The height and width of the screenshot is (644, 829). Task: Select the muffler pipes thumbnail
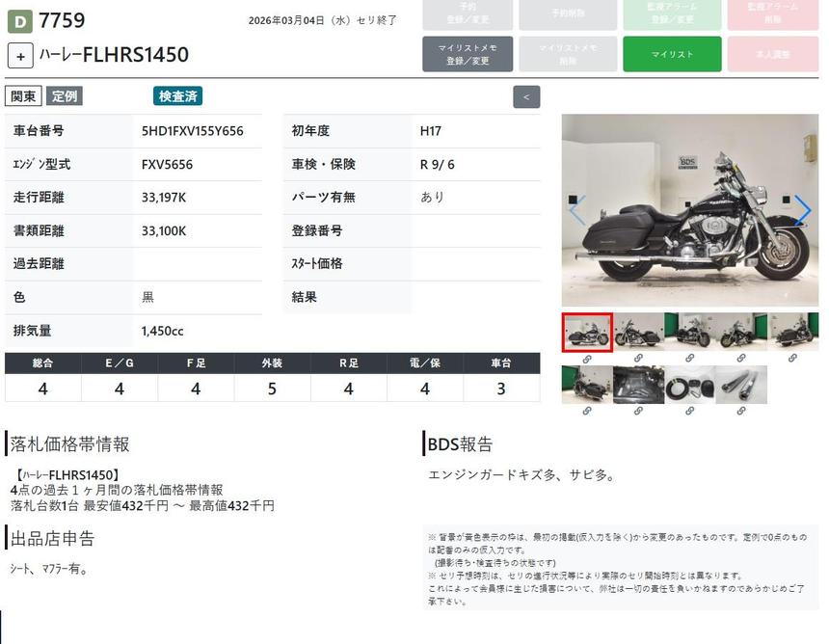point(742,384)
